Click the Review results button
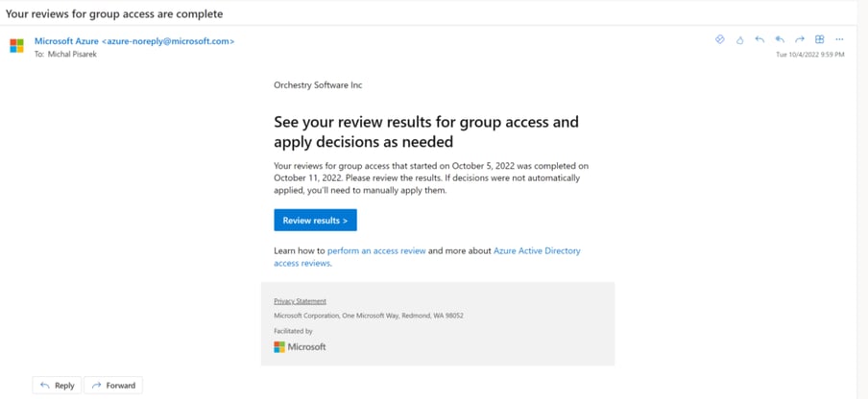The width and height of the screenshot is (868, 399). [x=315, y=220]
